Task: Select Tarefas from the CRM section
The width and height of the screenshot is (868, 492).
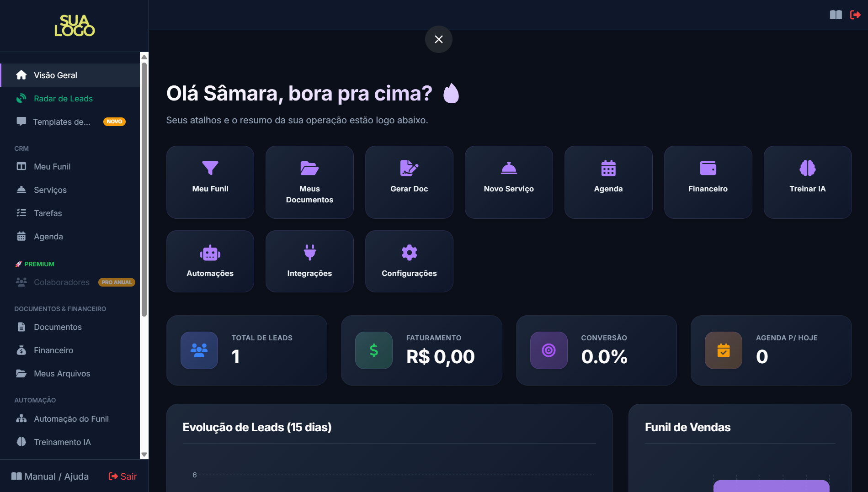Action: click(x=48, y=213)
